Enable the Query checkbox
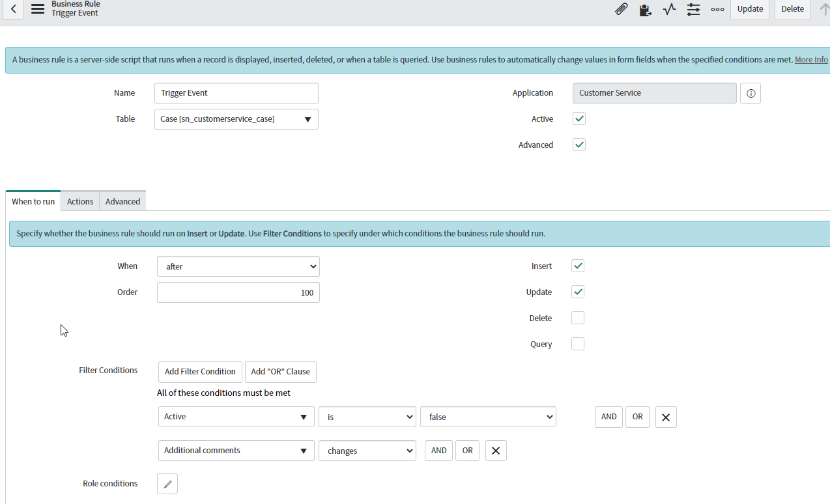Screen dimensions: 830x504 (x=578, y=344)
